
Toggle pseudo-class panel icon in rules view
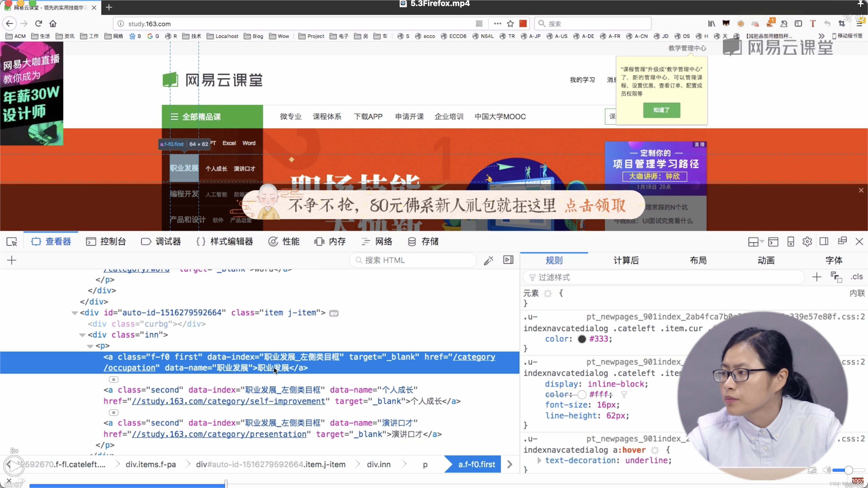pos(836,277)
